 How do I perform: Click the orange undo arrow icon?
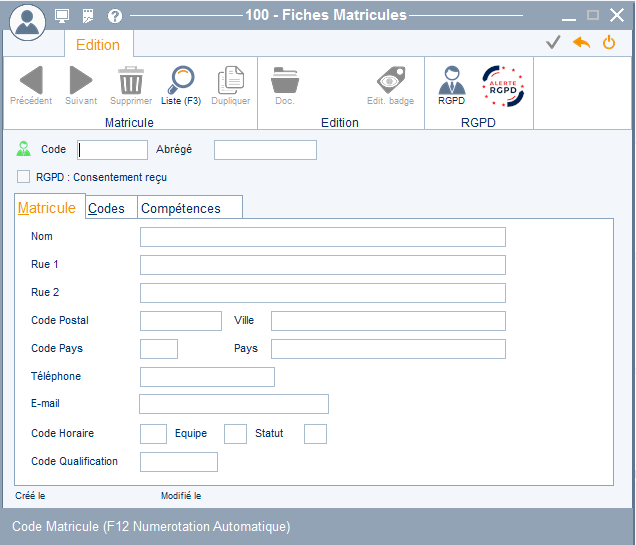coord(581,42)
